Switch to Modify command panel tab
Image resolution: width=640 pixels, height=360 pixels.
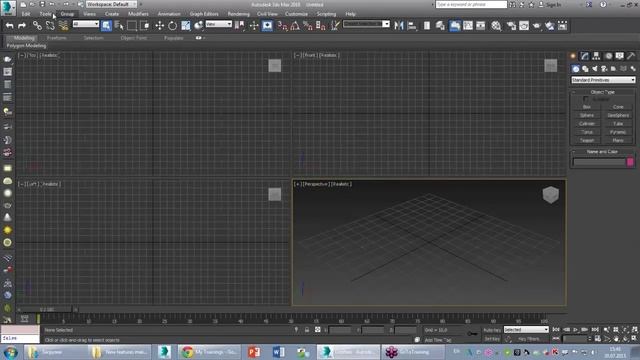(585, 56)
